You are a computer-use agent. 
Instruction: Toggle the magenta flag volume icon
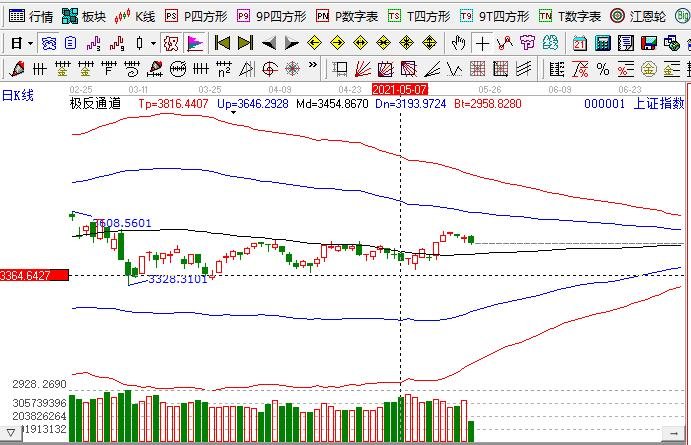[195, 43]
